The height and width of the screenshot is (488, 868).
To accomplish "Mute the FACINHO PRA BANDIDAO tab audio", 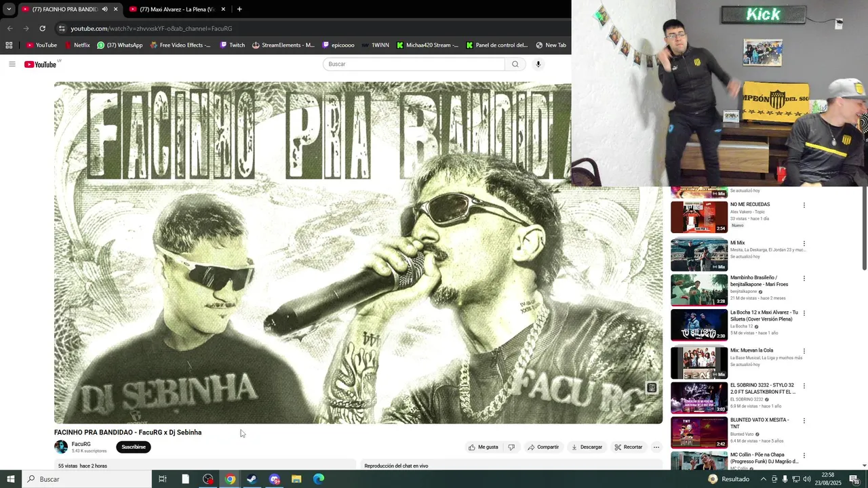I will (x=104, y=9).
